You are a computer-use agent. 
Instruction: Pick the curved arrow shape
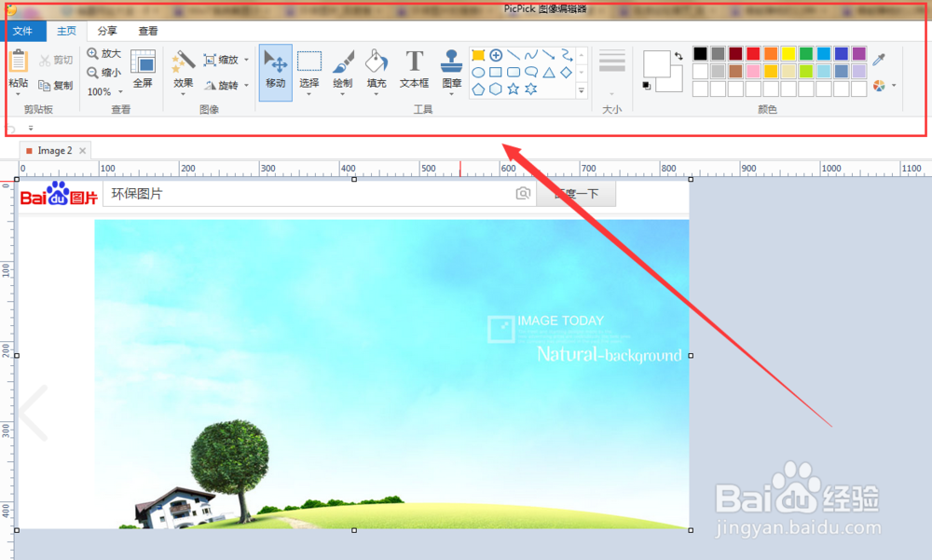click(x=567, y=55)
